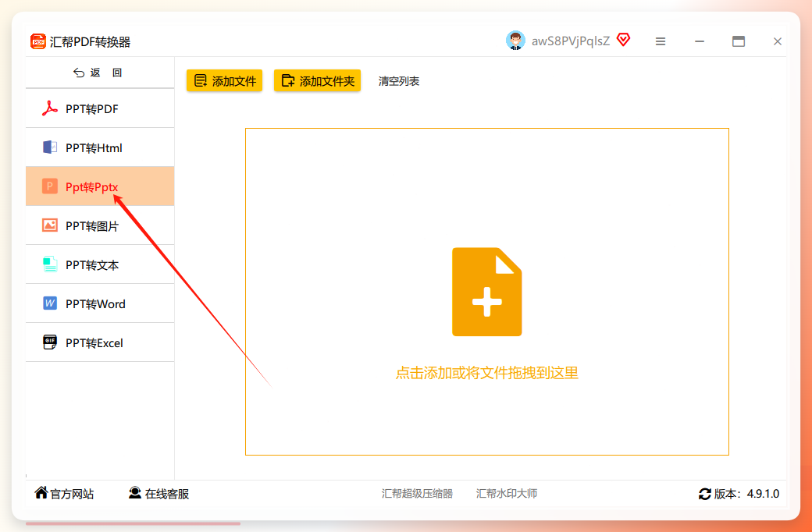
Task: Open the 汇帮超级压缩器 link
Action: (x=418, y=494)
